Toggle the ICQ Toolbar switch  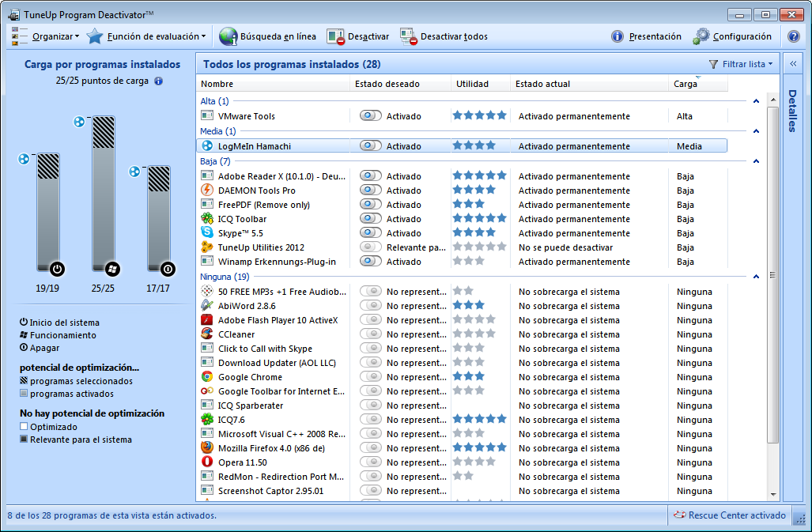click(x=370, y=218)
